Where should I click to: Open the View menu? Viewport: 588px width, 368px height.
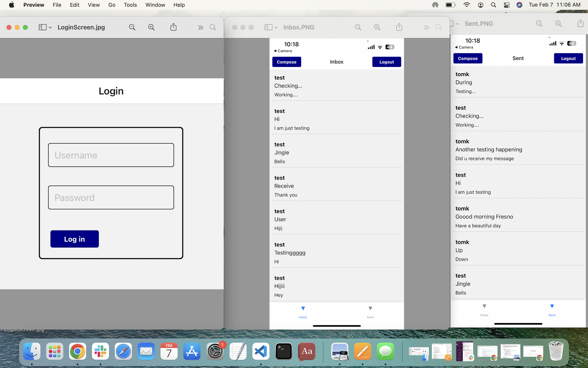(x=94, y=5)
